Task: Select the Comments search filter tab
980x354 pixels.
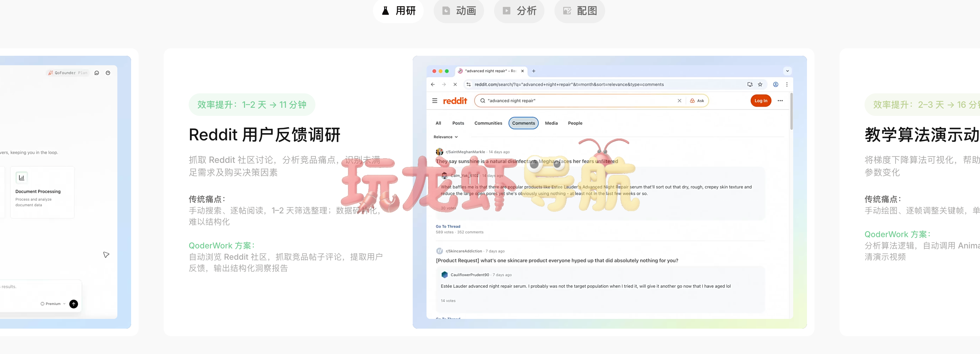Action: click(523, 123)
